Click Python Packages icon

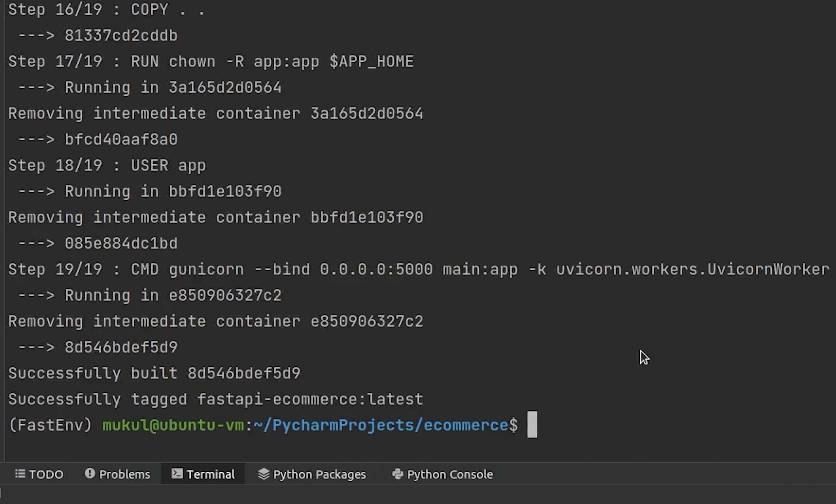coord(311,474)
